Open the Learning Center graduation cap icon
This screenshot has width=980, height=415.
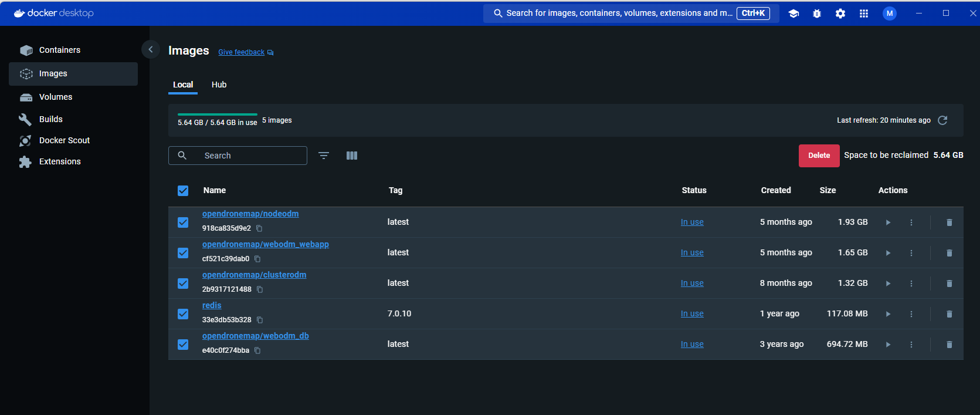point(794,14)
